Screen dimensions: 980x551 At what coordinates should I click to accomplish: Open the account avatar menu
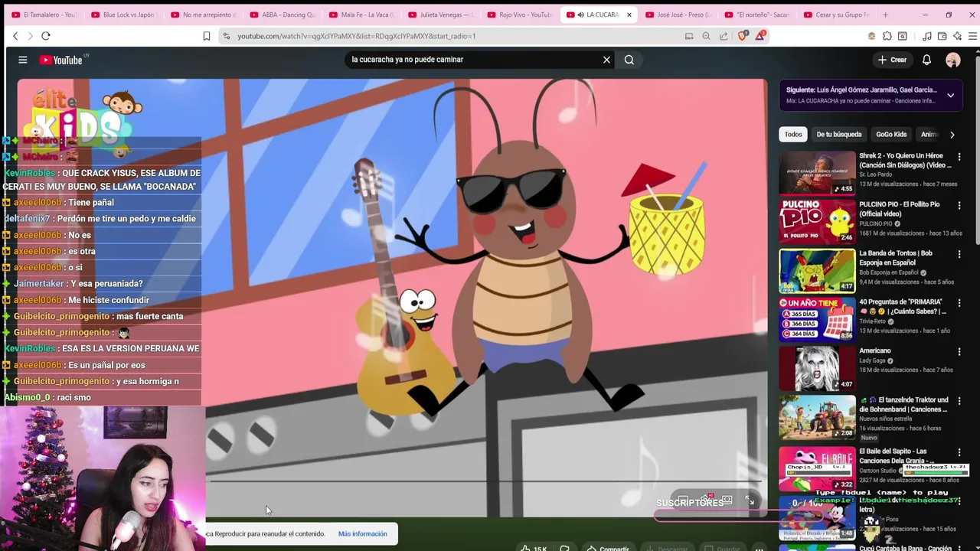click(953, 60)
